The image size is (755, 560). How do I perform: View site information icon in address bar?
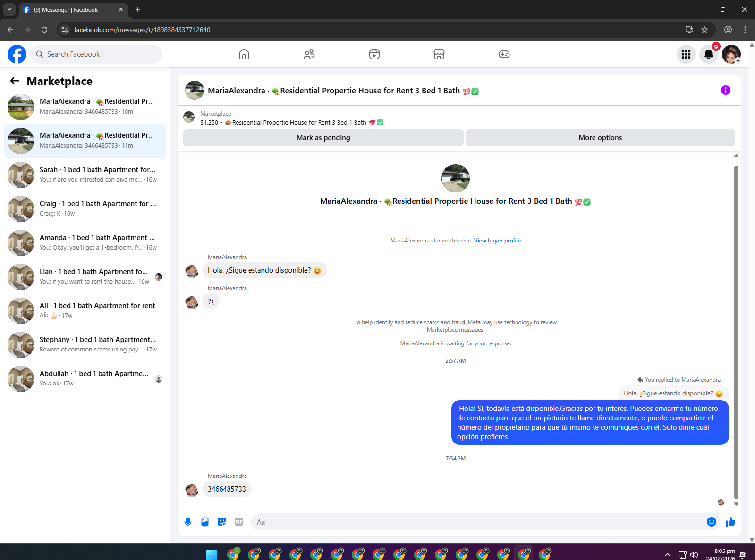(x=65, y=30)
